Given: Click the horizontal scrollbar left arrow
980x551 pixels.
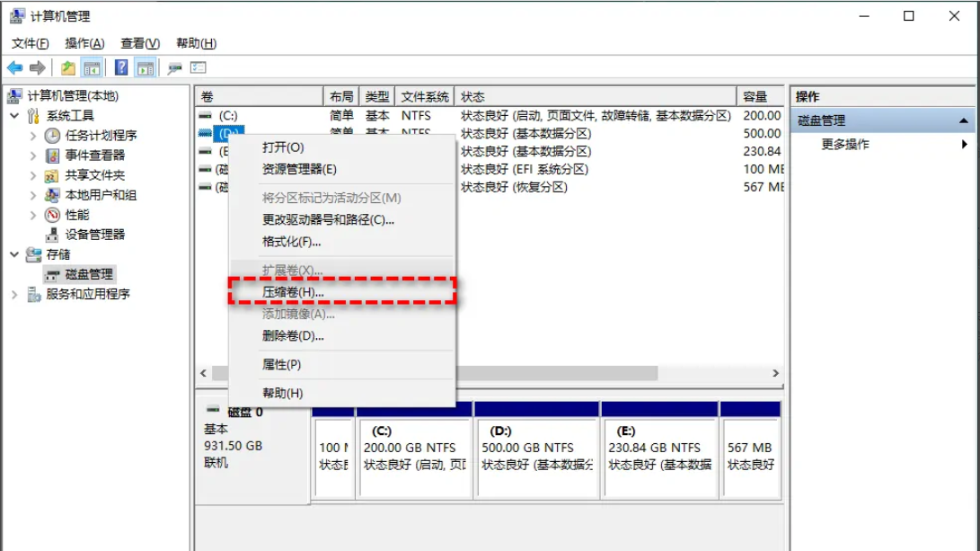Looking at the screenshot, I should 203,373.
